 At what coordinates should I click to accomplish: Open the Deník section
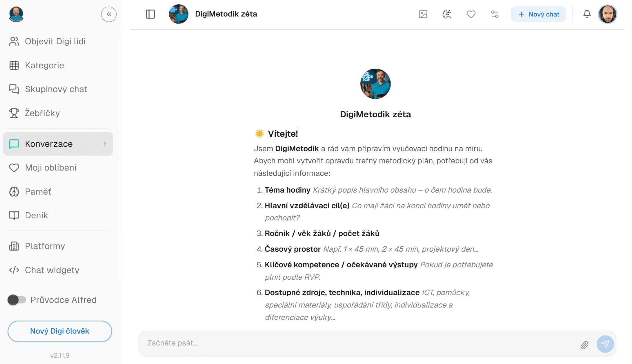tap(36, 215)
